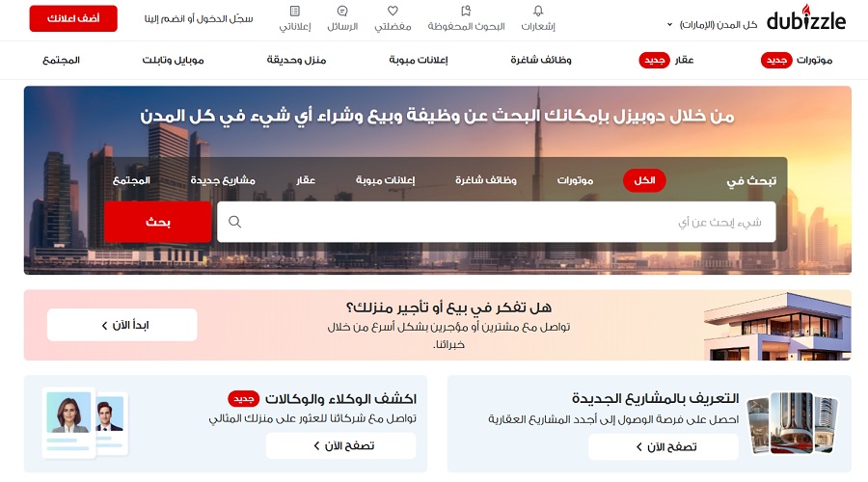Open Mobiles and Tablets menu (موبايل وتابلت)
The image size is (868, 482).
[173, 60]
